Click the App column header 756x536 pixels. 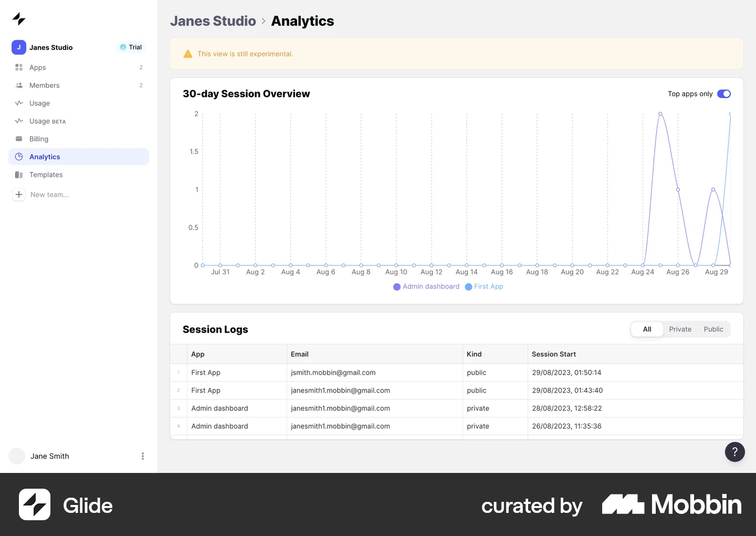pyautogui.click(x=237, y=354)
